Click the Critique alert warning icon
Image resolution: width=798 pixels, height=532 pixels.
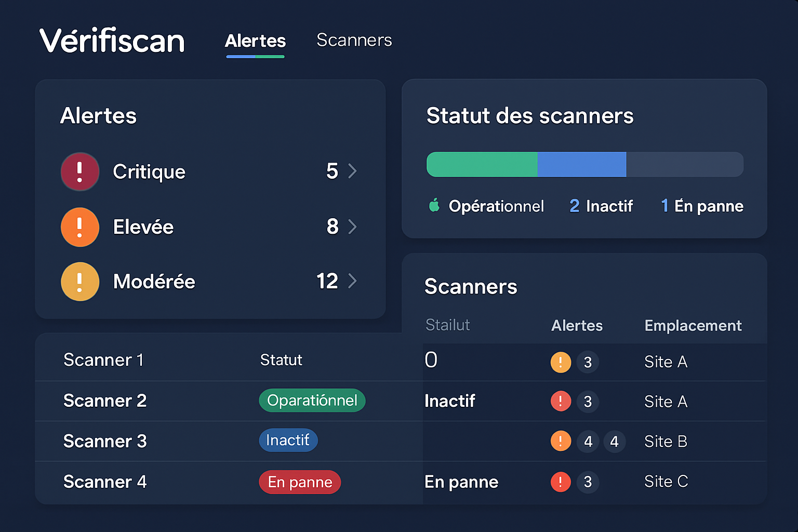79,171
